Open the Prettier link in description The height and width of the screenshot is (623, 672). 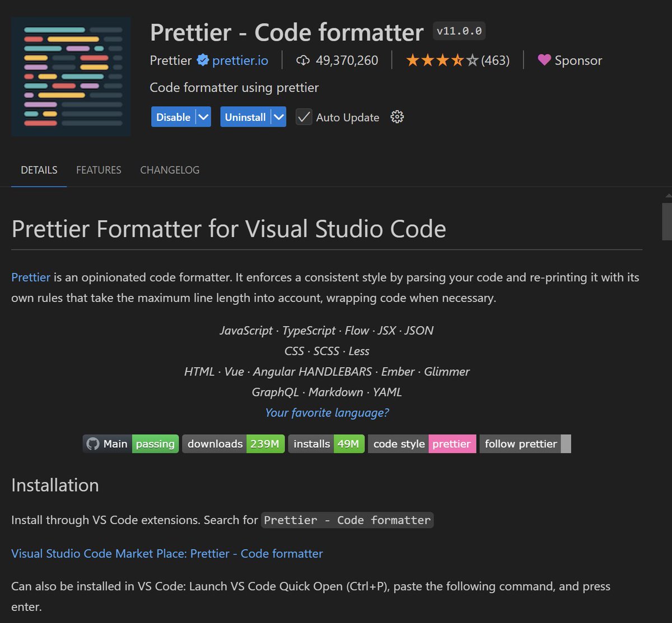point(31,277)
